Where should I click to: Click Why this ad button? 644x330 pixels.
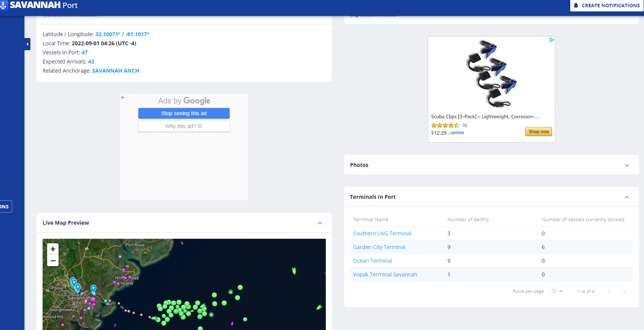(x=184, y=126)
